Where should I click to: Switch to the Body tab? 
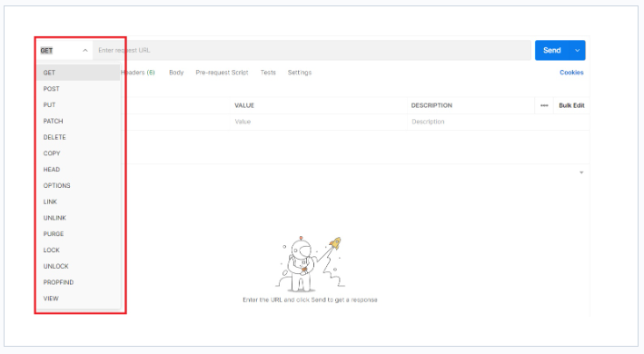tap(176, 73)
